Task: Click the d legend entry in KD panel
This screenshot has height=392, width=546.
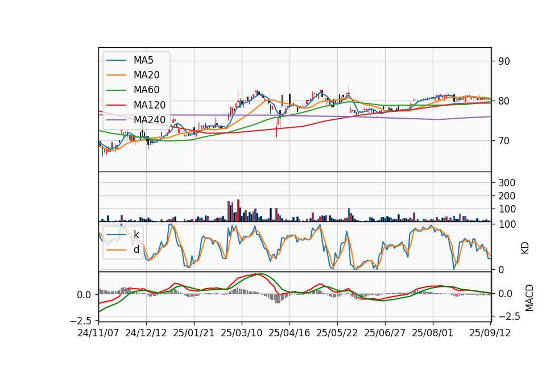Action: (x=136, y=249)
